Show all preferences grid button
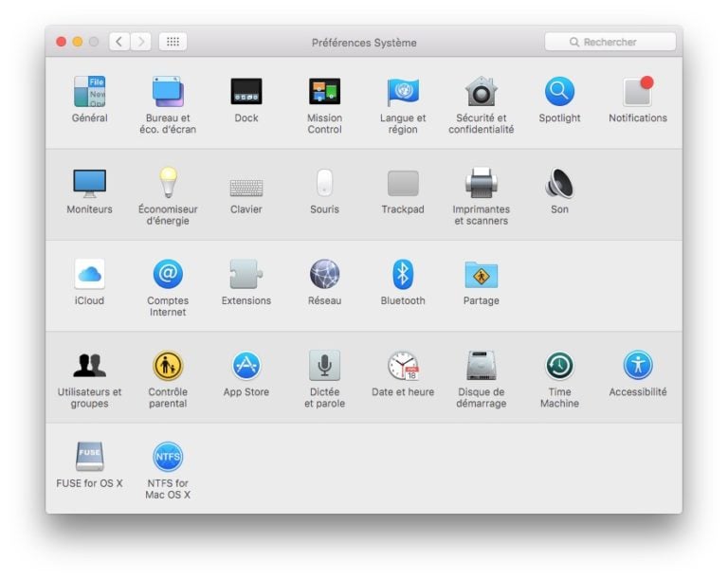Image resolution: width=728 pixels, height=579 pixels. pyautogui.click(x=173, y=42)
